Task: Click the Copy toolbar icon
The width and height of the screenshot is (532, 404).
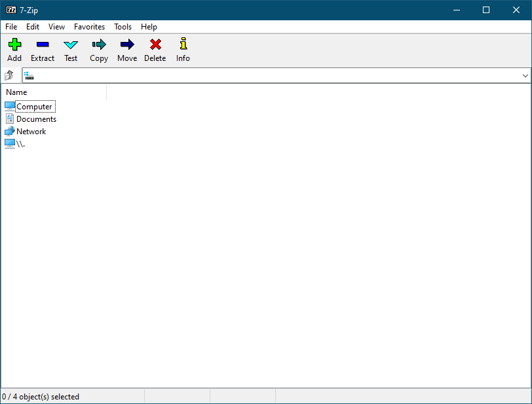Action: [x=98, y=49]
